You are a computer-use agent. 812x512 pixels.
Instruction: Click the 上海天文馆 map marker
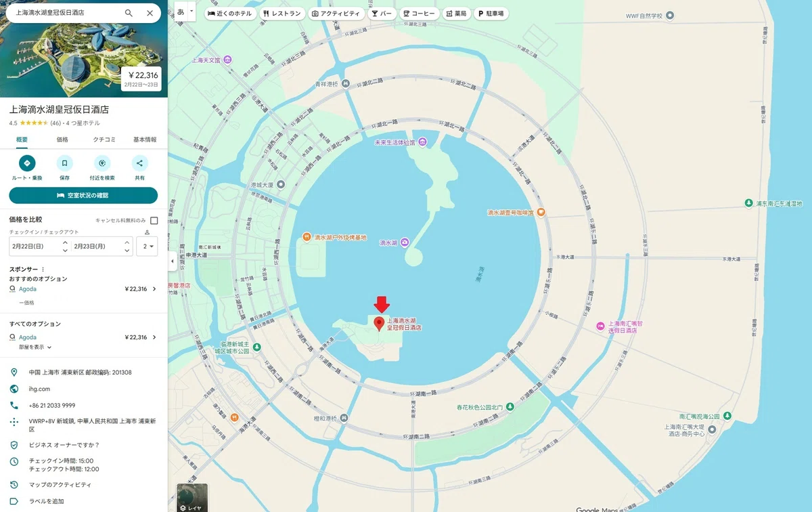tap(228, 60)
